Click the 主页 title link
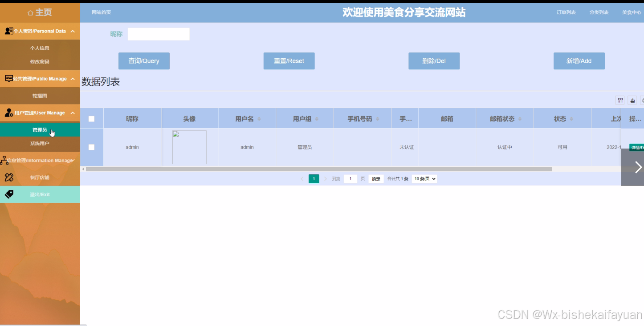The width and height of the screenshot is (644, 326). (x=44, y=13)
